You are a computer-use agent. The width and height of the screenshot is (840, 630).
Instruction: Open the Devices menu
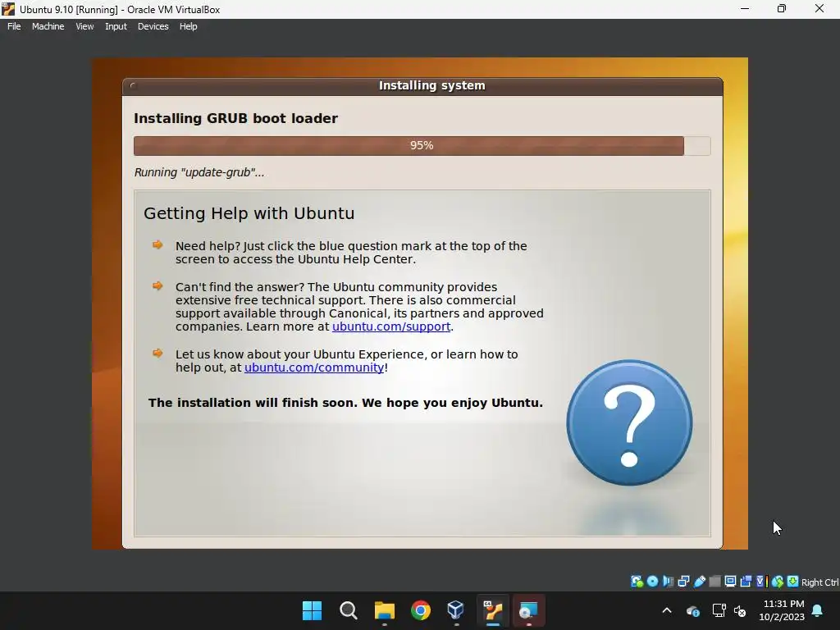coord(153,26)
